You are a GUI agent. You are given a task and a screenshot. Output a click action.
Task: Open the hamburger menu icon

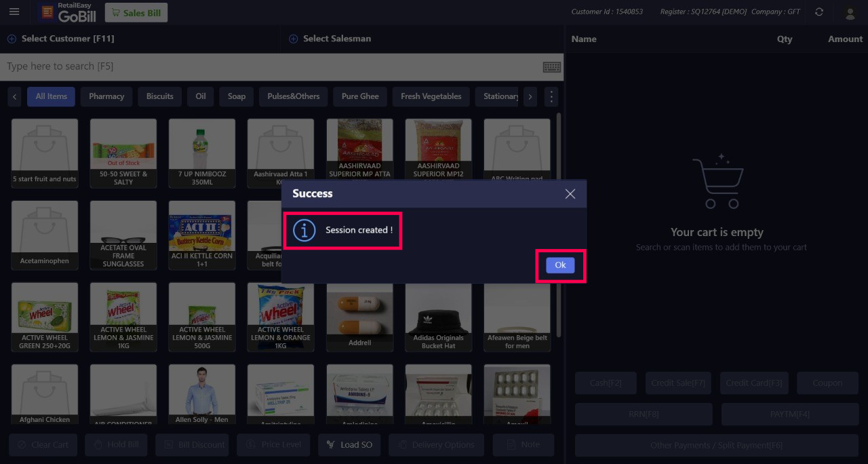[x=14, y=12]
